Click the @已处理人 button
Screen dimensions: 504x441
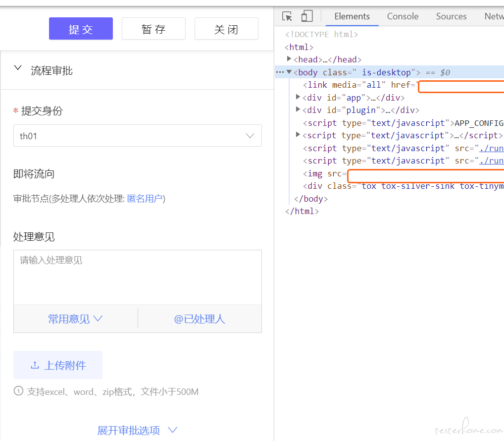(200, 319)
